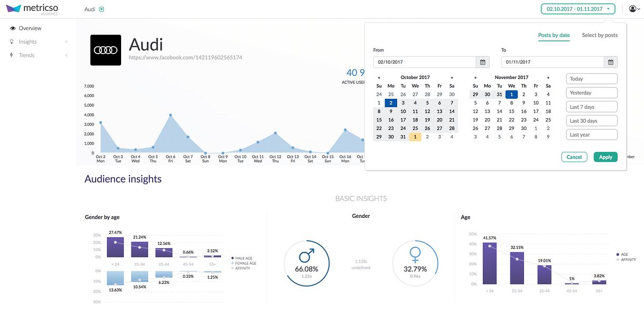Toggle MALE AGE legend item
The height and width of the screenshot is (312, 644).
(x=241, y=258)
